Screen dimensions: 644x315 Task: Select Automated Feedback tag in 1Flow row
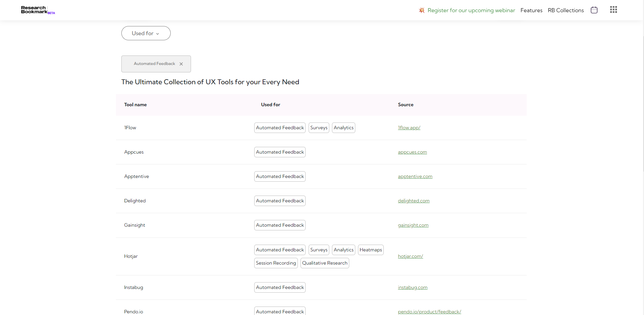(x=280, y=128)
